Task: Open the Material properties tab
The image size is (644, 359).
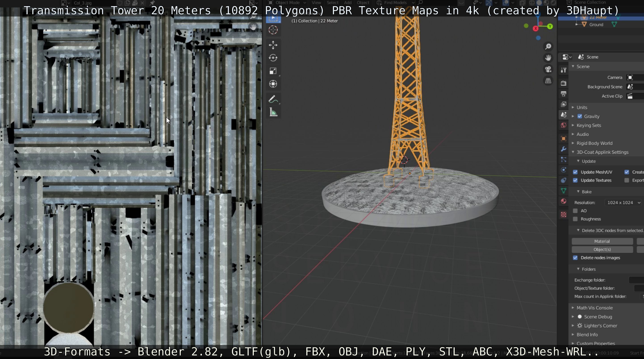Action: (564, 202)
